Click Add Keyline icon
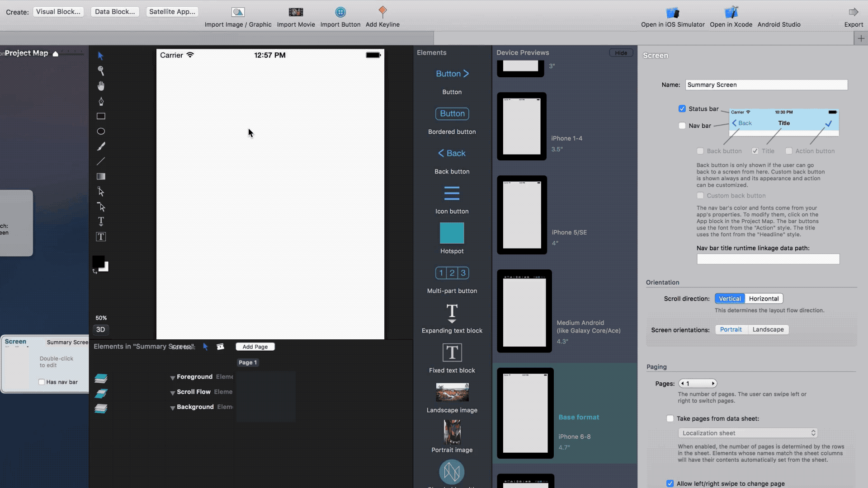The image size is (868, 488). pos(382,11)
